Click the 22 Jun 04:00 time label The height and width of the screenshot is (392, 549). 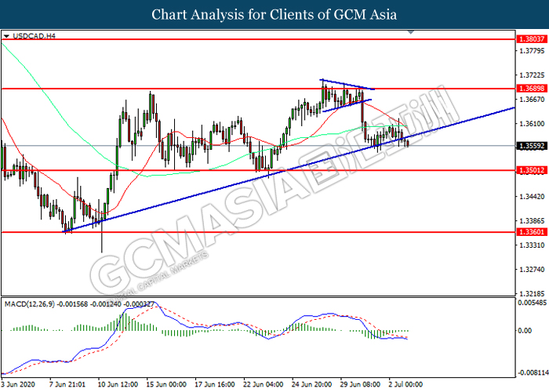click(x=263, y=384)
